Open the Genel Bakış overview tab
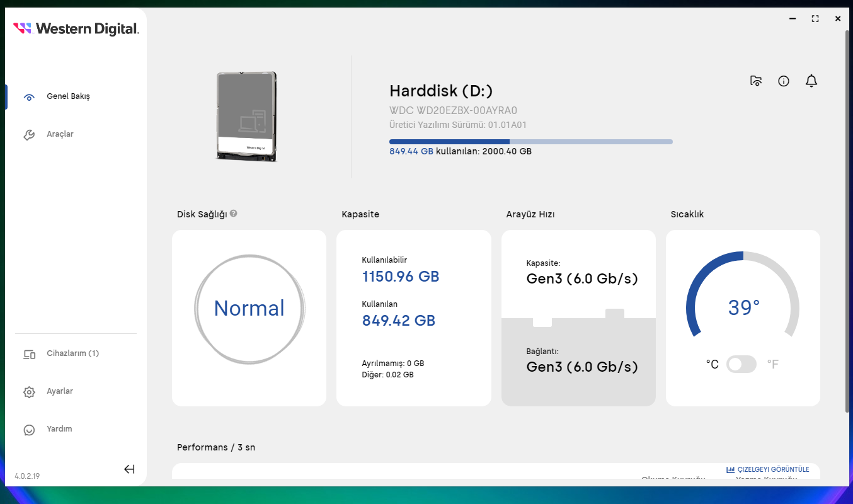 click(x=68, y=96)
